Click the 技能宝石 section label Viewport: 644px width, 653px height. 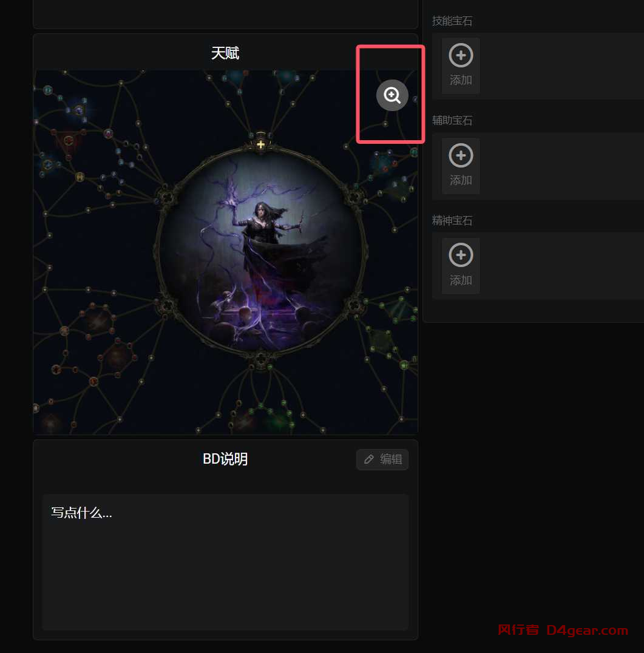[x=452, y=21]
